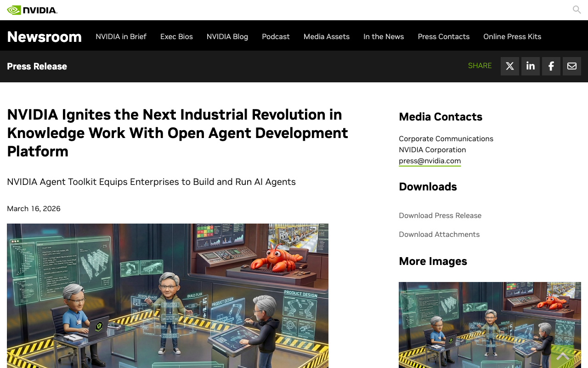This screenshot has height=368, width=588.
Task: Share the press release on LinkedIn
Action: pos(530,66)
